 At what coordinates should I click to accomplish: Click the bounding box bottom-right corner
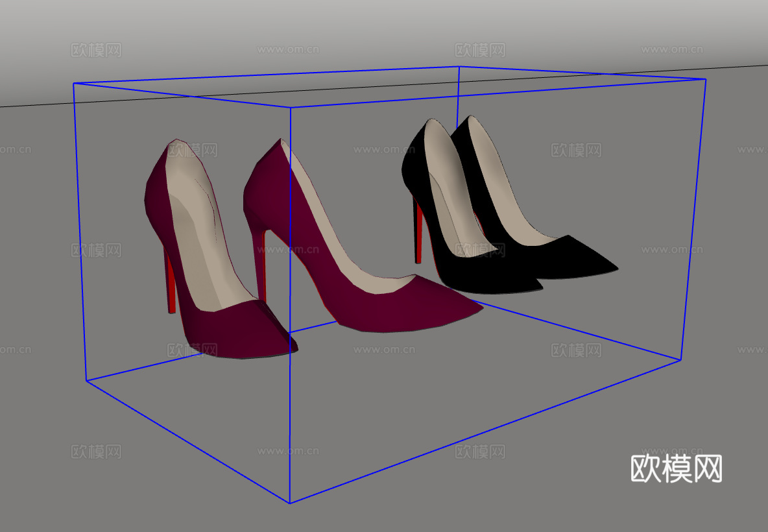(679, 359)
